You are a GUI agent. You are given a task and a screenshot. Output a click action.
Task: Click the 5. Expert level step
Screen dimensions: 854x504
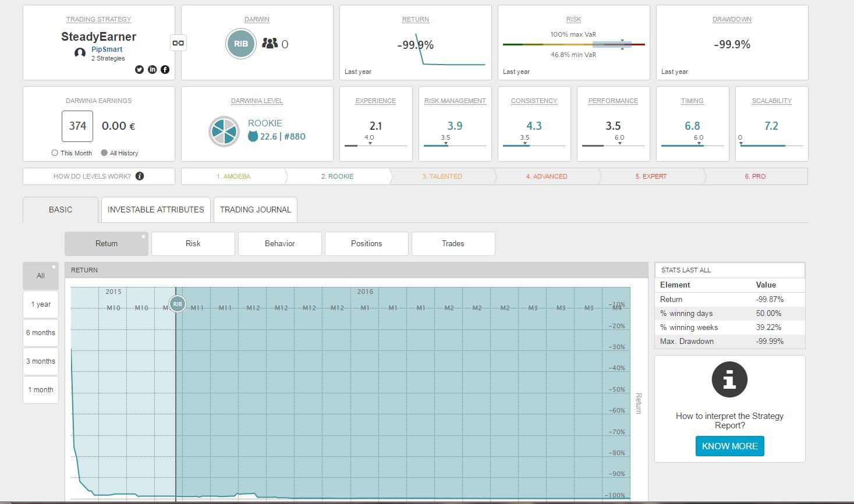point(651,176)
